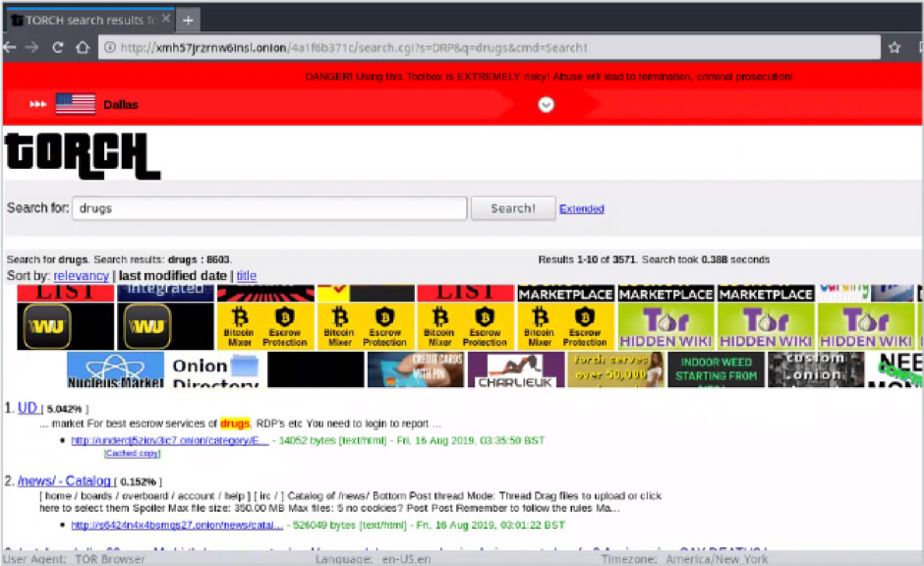This screenshot has height=566, width=924.
Task: Open the Cached copy link
Action: (x=132, y=453)
